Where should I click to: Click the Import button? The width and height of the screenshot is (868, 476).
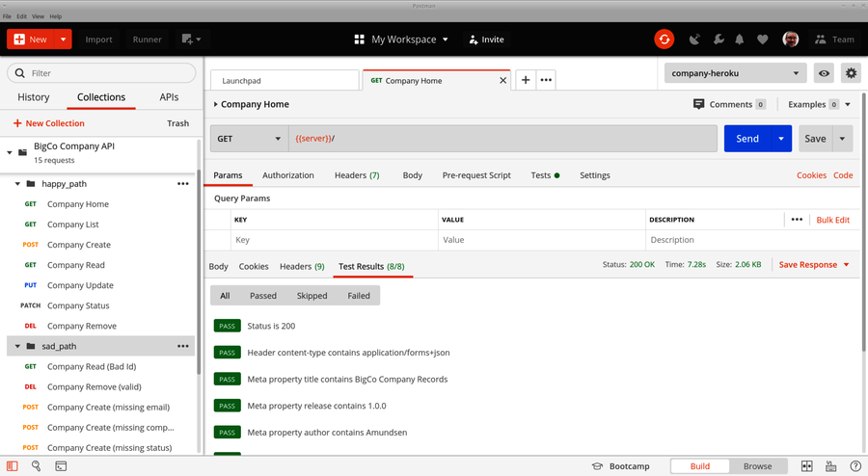pyautogui.click(x=98, y=40)
